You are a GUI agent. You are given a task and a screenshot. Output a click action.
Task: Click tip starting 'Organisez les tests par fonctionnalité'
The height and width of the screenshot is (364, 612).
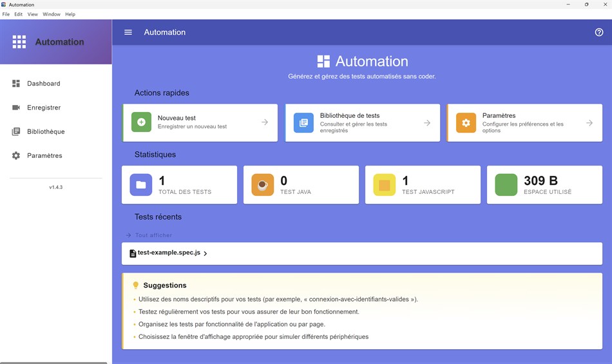(x=231, y=324)
